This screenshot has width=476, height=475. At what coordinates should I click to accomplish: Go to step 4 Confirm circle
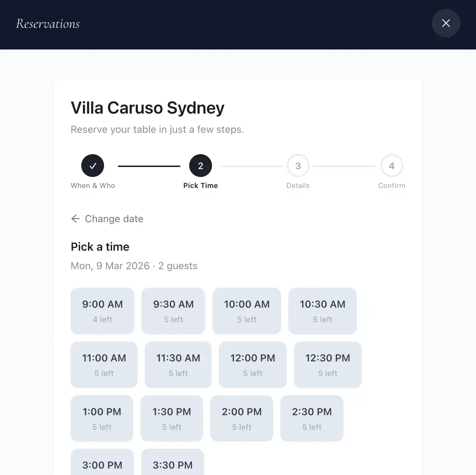click(392, 166)
